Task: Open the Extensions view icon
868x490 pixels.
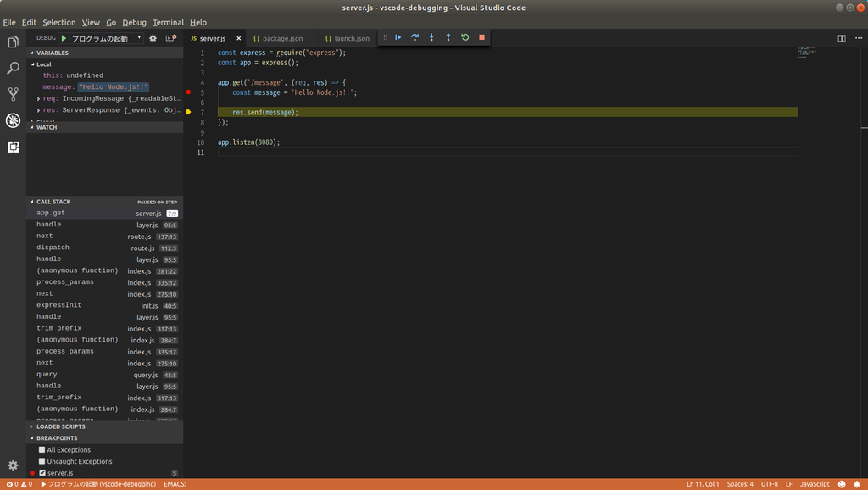Action: click(13, 147)
